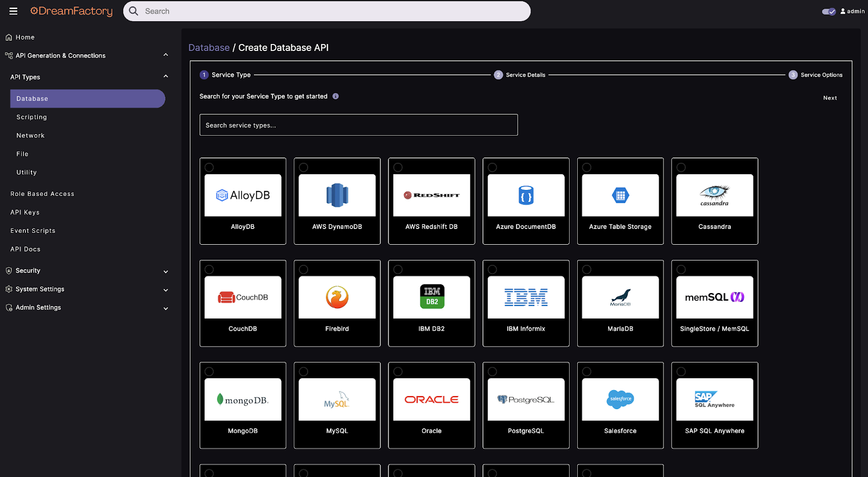
Task: Open the admin user profile icon
Action: tap(843, 11)
